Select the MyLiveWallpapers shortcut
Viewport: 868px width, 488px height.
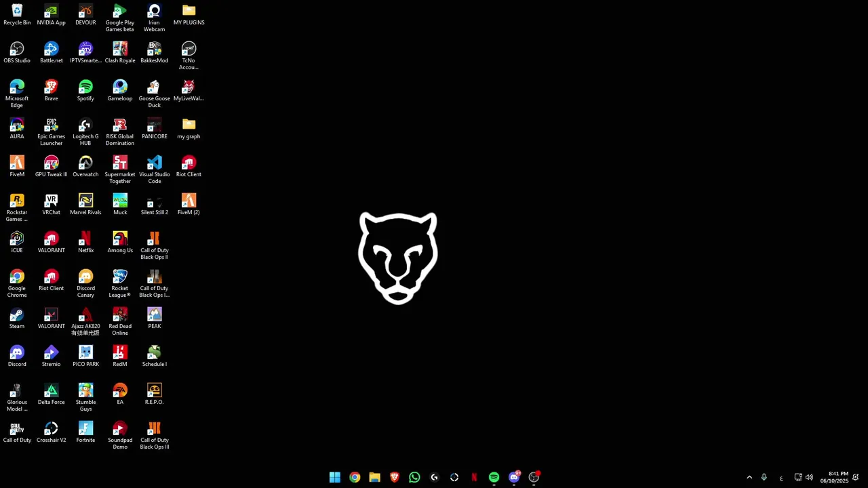click(x=189, y=91)
